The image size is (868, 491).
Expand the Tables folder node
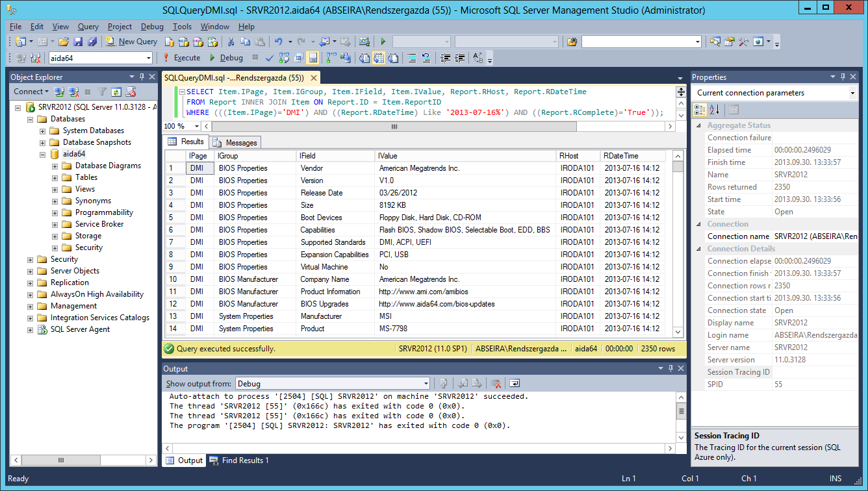point(55,177)
